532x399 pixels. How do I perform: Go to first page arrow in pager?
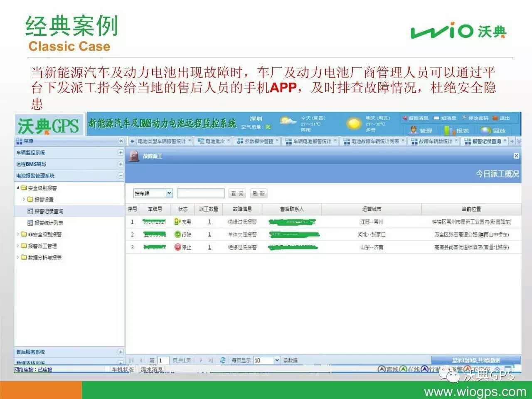pos(131,360)
